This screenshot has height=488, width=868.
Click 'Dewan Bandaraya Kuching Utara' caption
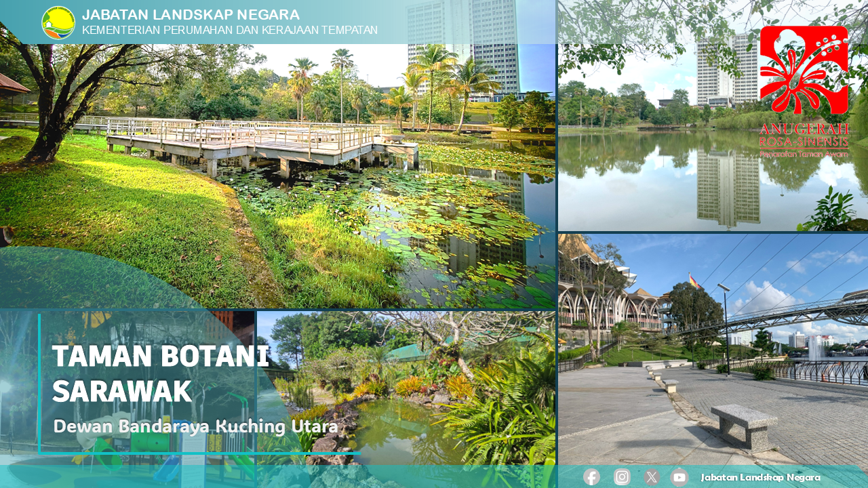click(195, 426)
